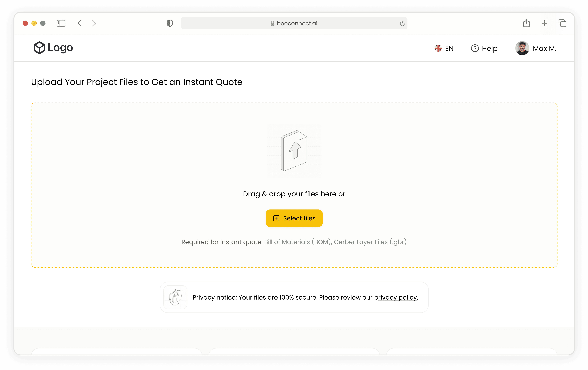
Task: Click the beeconnect.ai address bar
Action: coord(294,23)
